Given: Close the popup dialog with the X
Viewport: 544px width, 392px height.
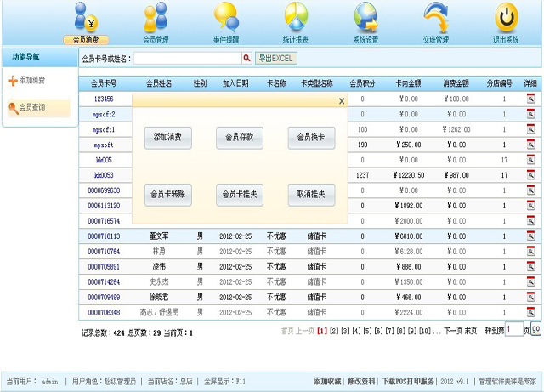Looking at the screenshot, I should (342, 101).
